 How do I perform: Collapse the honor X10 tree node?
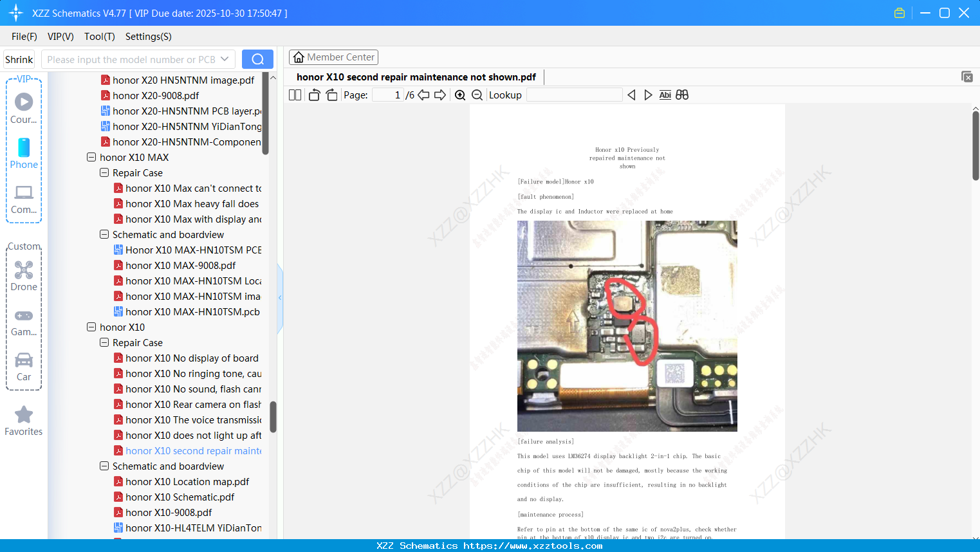[91, 327]
